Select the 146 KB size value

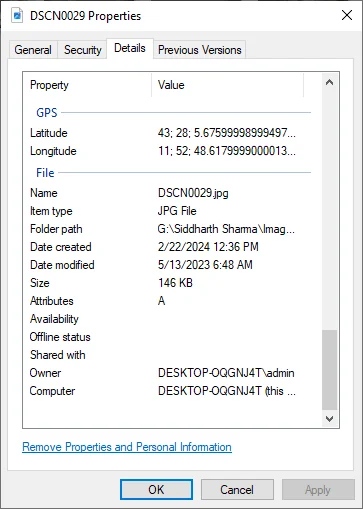[175, 283]
